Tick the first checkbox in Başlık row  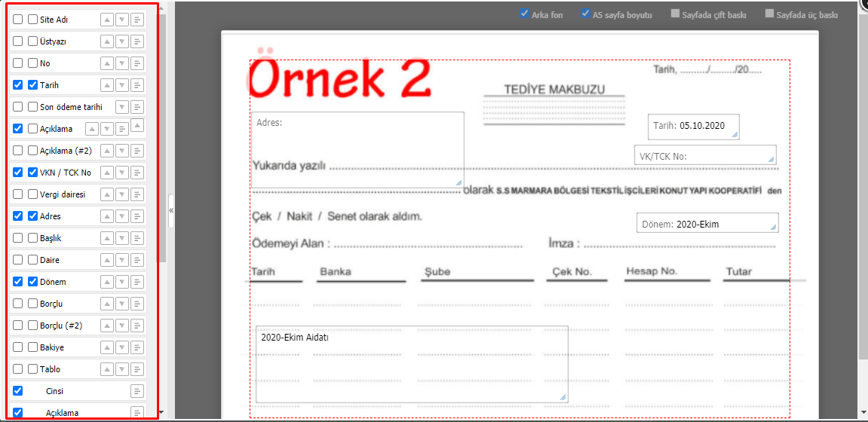coord(17,238)
